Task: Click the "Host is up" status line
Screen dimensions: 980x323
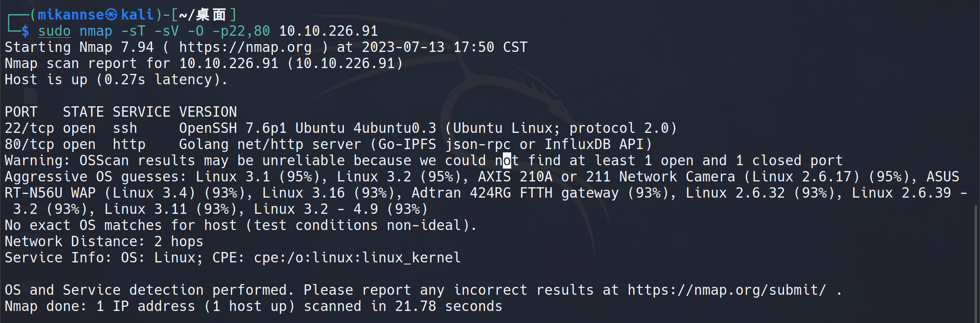Action: [x=116, y=80]
